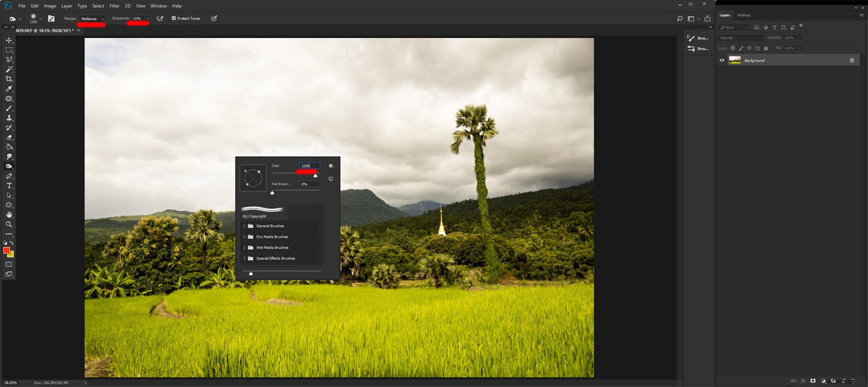
Task: Hide the Background layer visibility eye
Action: [x=722, y=60]
